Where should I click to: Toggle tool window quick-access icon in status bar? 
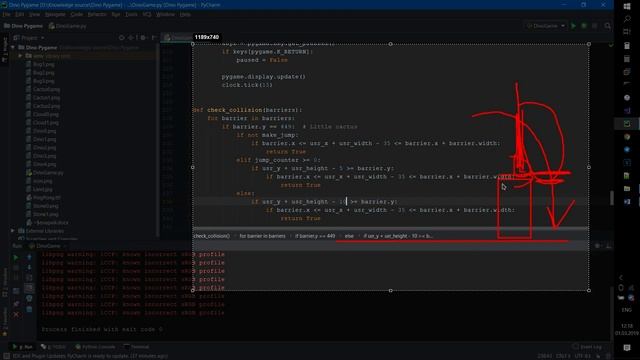6,356
